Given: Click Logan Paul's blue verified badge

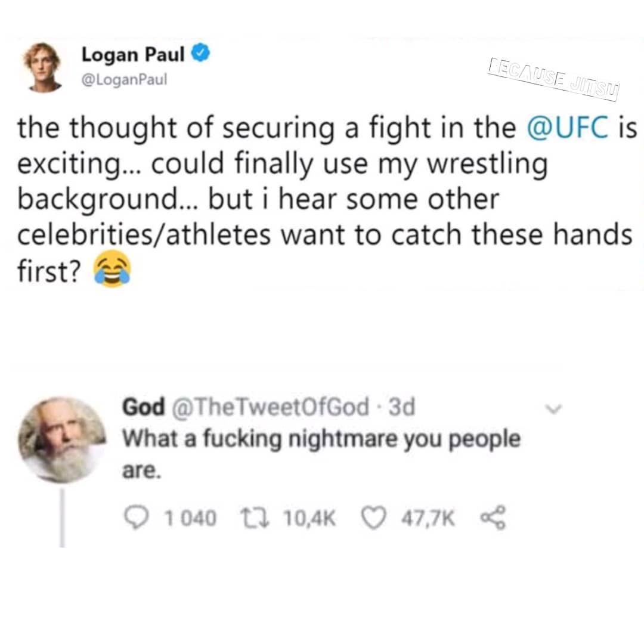Looking at the screenshot, I should pyautogui.click(x=201, y=54).
